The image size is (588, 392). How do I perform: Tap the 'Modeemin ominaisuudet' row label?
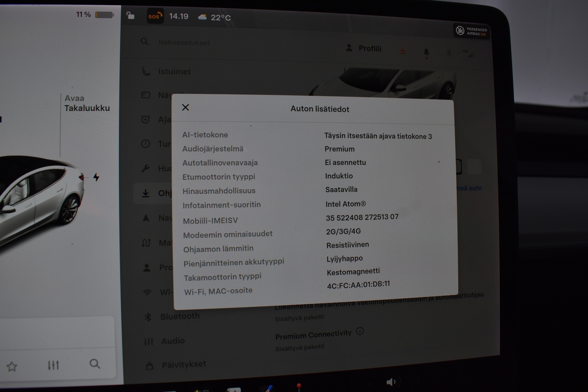[x=228, y=234]
